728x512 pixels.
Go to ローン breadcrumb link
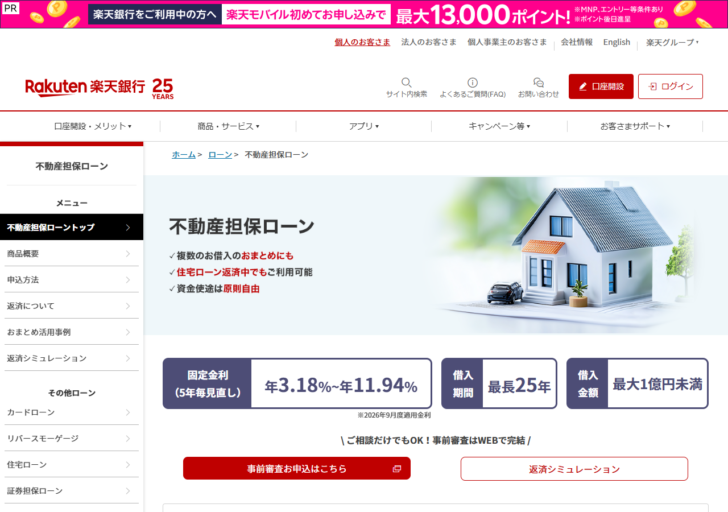[220, 155]
